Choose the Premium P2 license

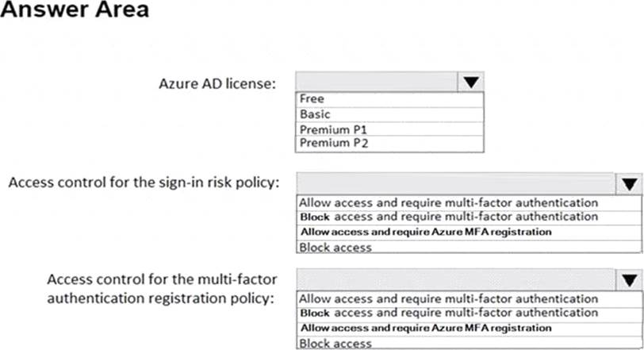pos(389,144)
